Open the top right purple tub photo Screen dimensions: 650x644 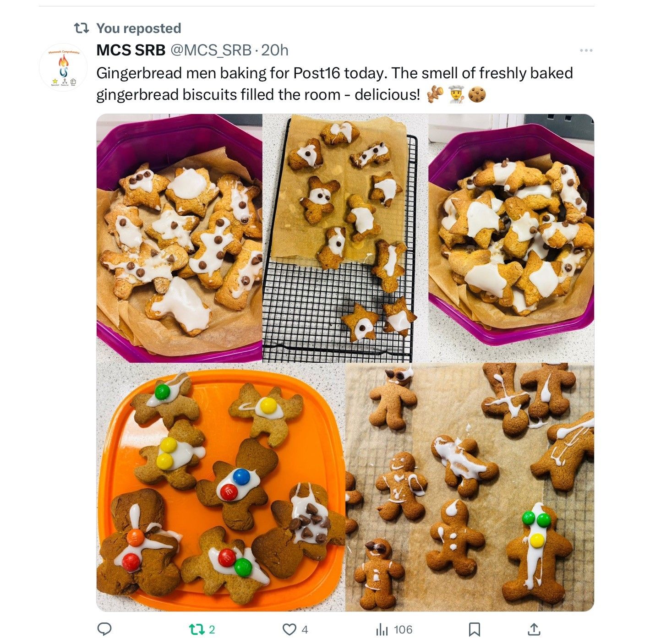pyautogui.click(x=511, y=238)
